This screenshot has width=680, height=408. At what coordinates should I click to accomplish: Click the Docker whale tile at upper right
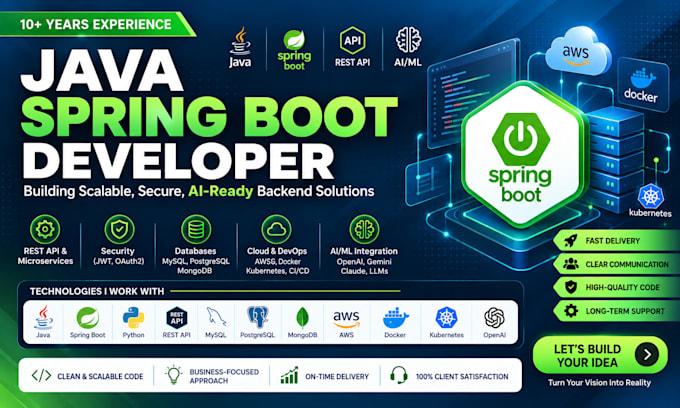point(643,85)
